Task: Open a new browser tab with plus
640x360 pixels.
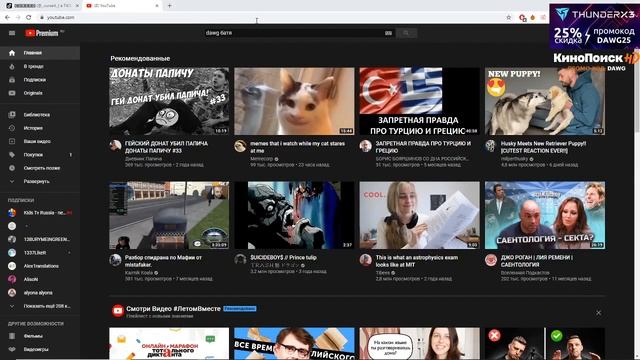Action: [x=169, y=6]
